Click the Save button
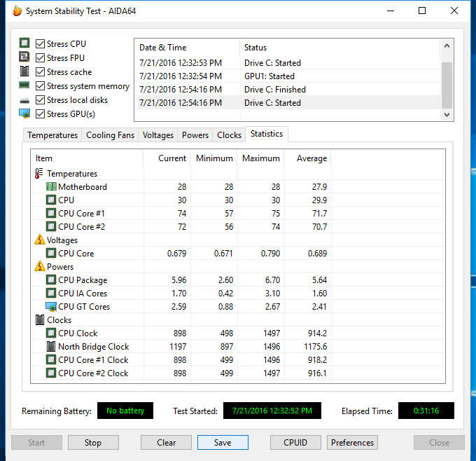This screenshot has width=476, height=461. click(223, 443)
